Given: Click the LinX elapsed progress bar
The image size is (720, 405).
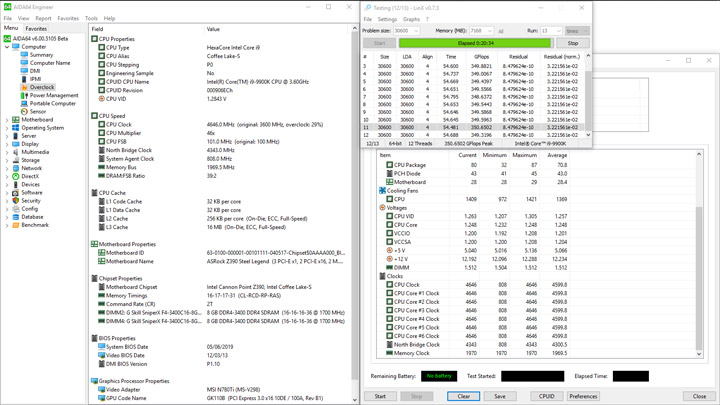Looking at the screenshot, I should tap(475, 43).
